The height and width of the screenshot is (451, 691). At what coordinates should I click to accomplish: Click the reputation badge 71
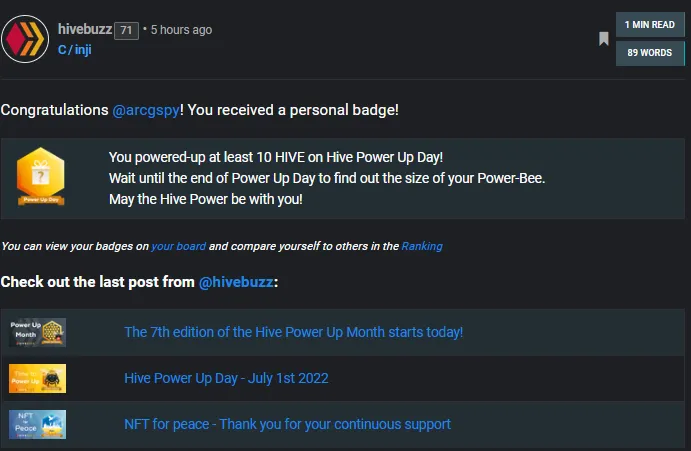[126, 30]
